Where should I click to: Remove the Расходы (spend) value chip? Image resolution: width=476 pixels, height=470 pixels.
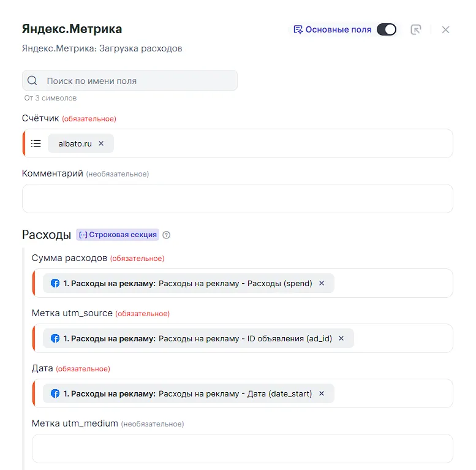pos(322,283)
